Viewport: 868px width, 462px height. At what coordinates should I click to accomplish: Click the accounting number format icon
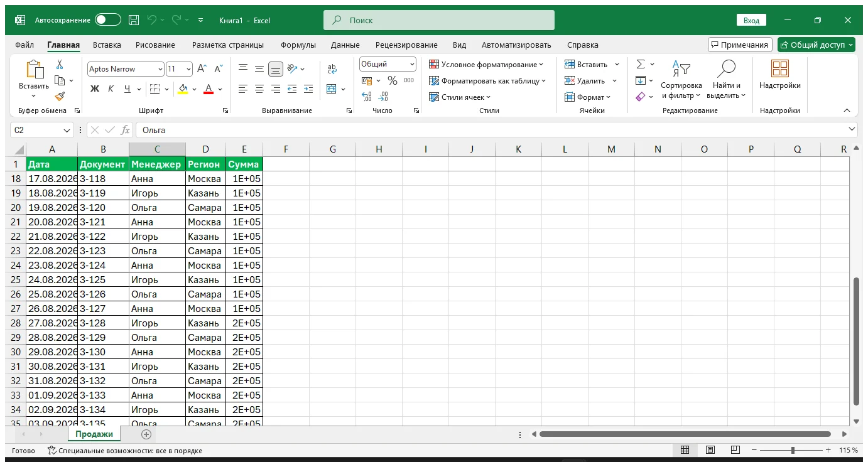point(367,80)
